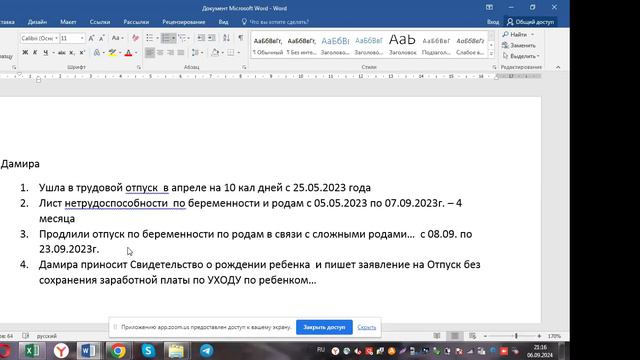The height and width of the screenshot is (360, 640).
Task: Open Найти dropdown arrow
Action: point(532,35)
